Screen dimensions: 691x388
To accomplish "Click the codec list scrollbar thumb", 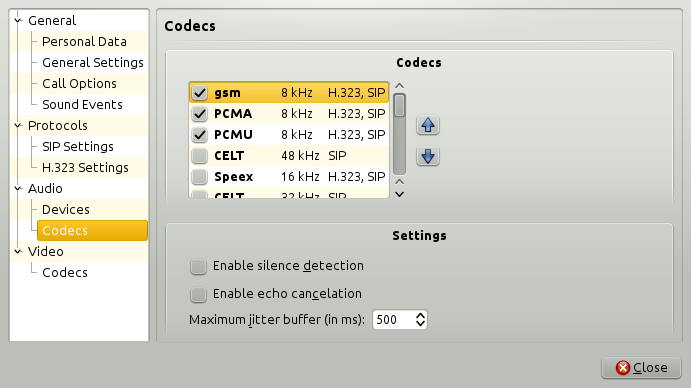I will pos(399,106).
